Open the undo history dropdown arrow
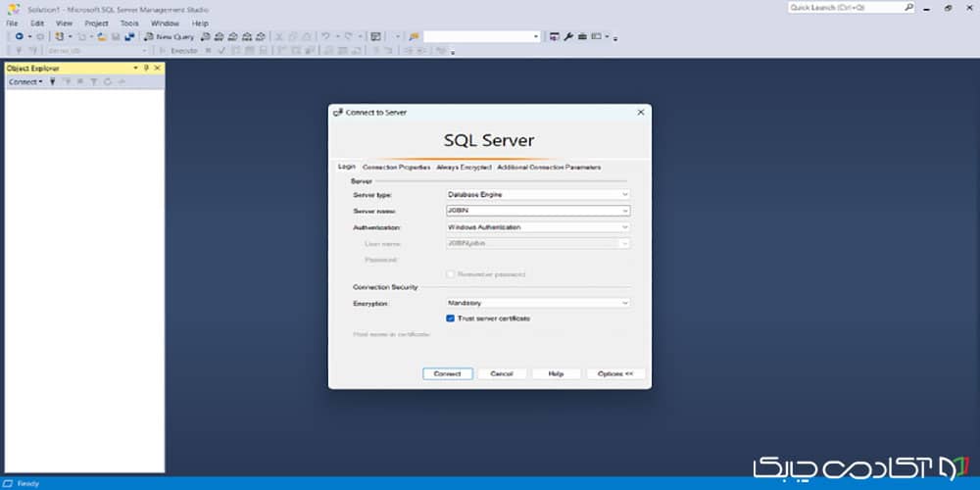Image resolution: width=980 pixels, height=490 pixels. coord(337,36)
